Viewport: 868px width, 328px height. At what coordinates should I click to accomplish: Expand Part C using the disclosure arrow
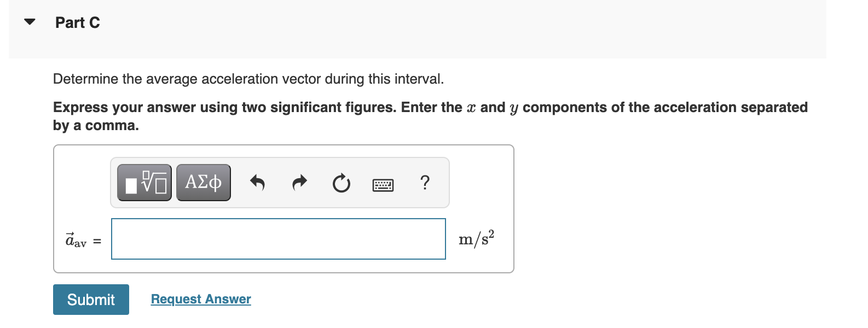coord(30,21)
